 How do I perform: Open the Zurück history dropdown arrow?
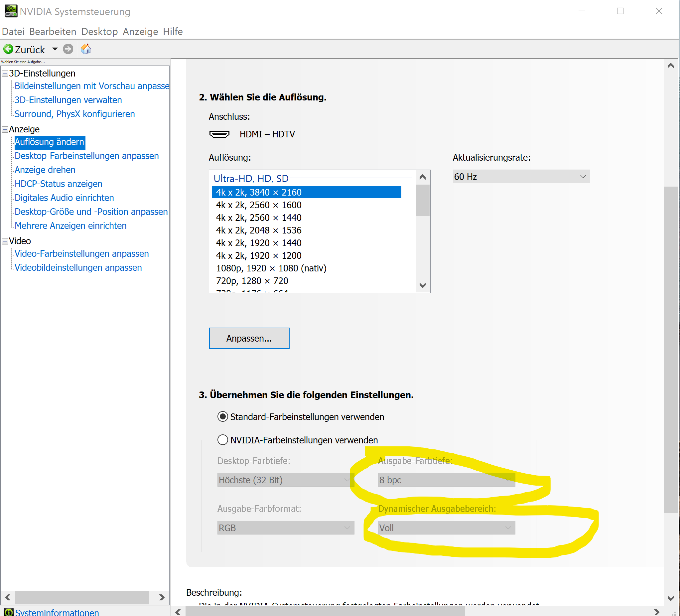click(x=55, y=49)
